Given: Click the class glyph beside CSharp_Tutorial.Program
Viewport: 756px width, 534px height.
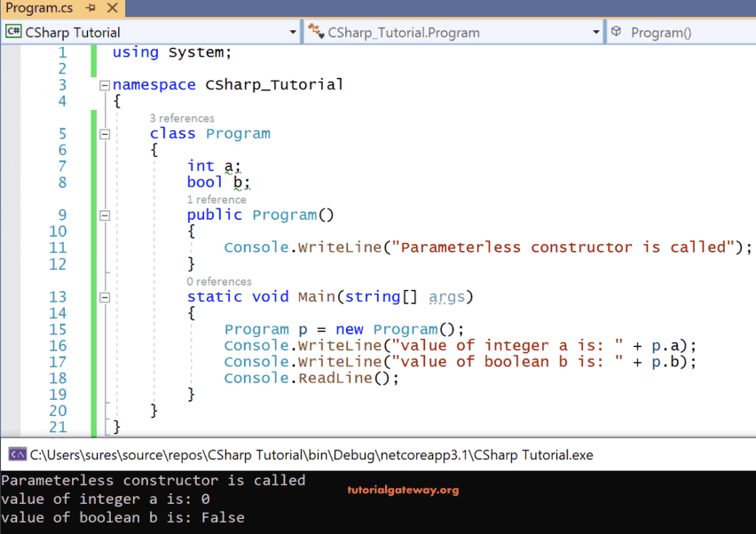Looking at the screenshot, I should 315,30.
